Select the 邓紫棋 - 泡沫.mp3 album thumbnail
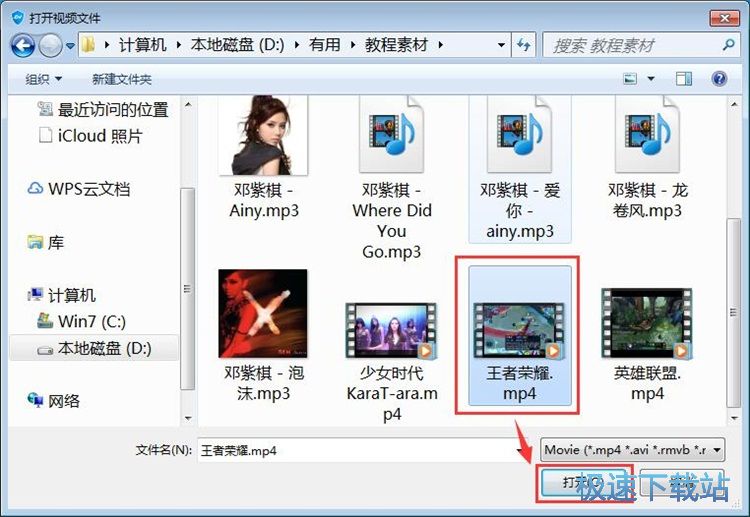Screen dimensions: 750x517 (263, 313)
